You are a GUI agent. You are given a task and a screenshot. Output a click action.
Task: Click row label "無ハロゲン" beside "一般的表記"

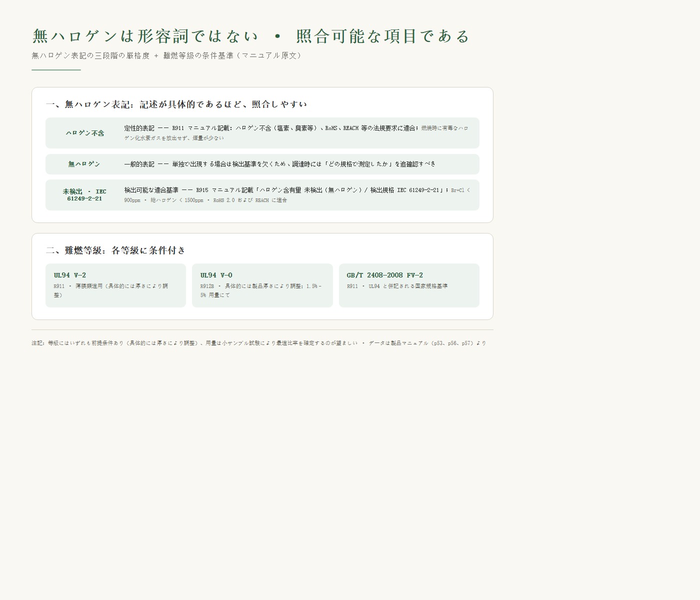(84, 164)
